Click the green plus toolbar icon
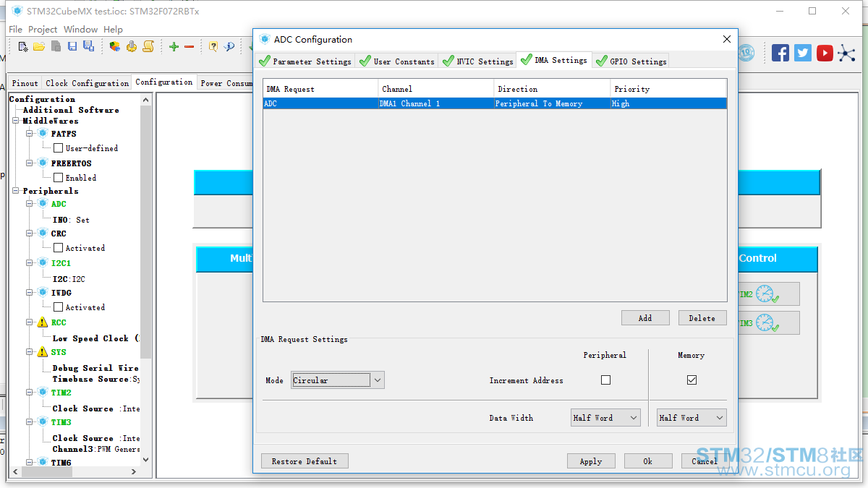The image size is (868, 488). tap(174, 46)
